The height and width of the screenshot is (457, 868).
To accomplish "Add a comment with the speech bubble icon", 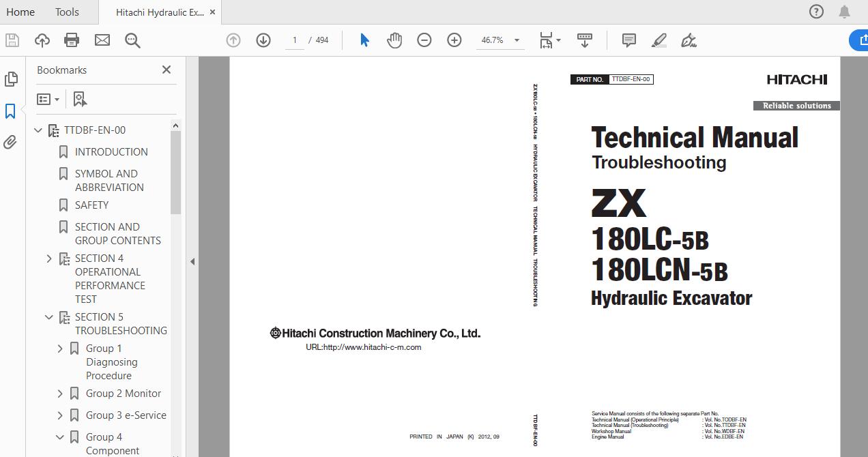I will pos(629,40).
